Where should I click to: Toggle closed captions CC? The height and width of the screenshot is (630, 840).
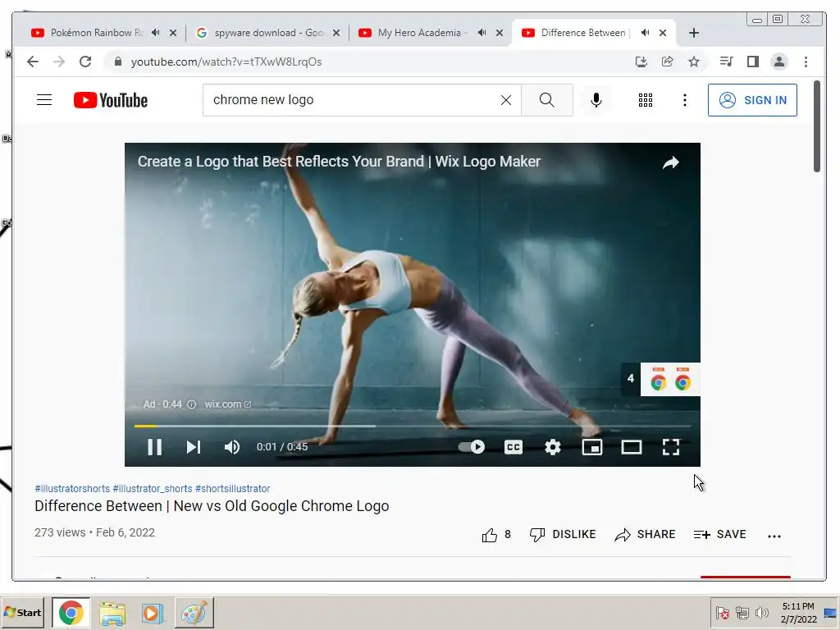[x=514, y=447]
